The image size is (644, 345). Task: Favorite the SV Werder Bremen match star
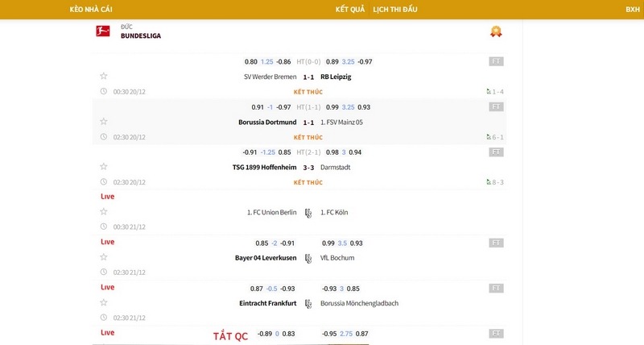click(103, 77)
